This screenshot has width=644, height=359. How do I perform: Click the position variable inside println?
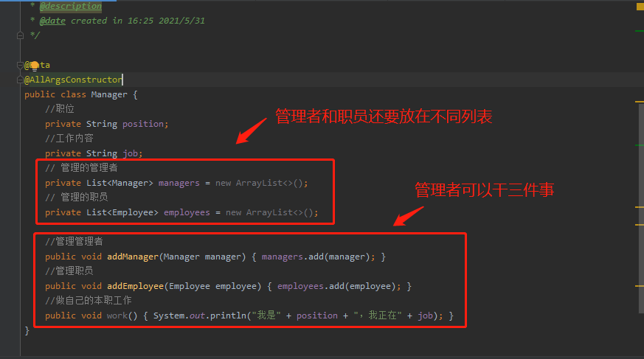coord(317,316)
